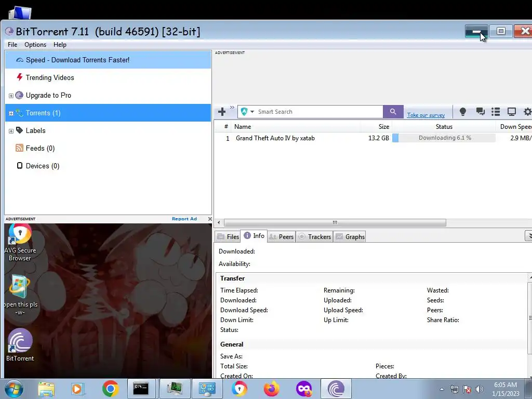The image size is (532, 399).
Task: Click the volume speaker tray icon
Action: pos(479,389)
